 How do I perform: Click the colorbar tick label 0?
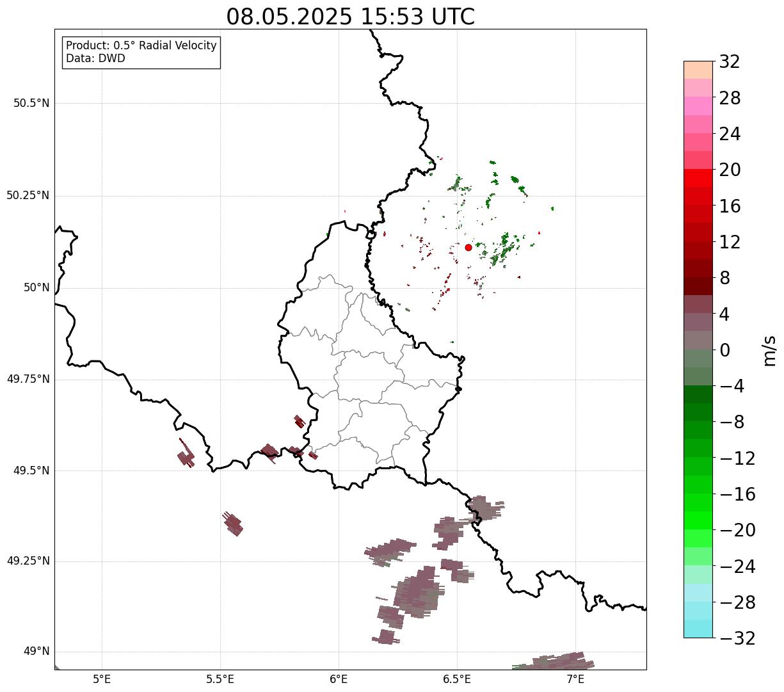point(724,350)
